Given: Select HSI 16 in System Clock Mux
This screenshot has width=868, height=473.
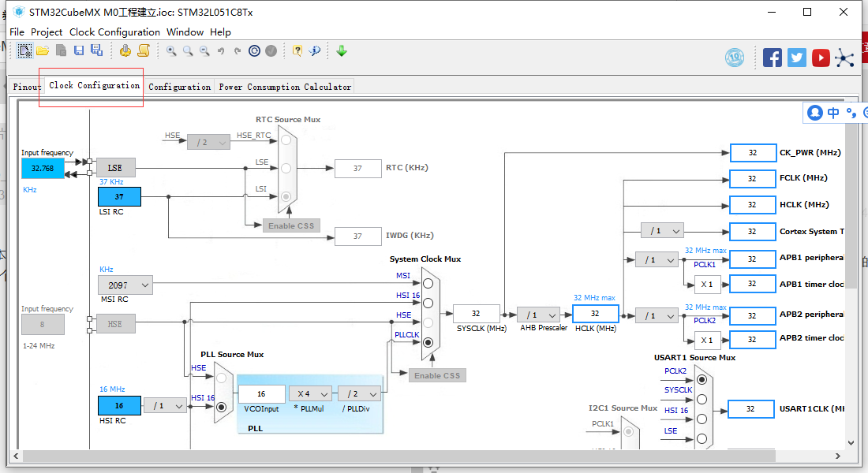Looking at the screenshot, I should [x=428, y=304].
